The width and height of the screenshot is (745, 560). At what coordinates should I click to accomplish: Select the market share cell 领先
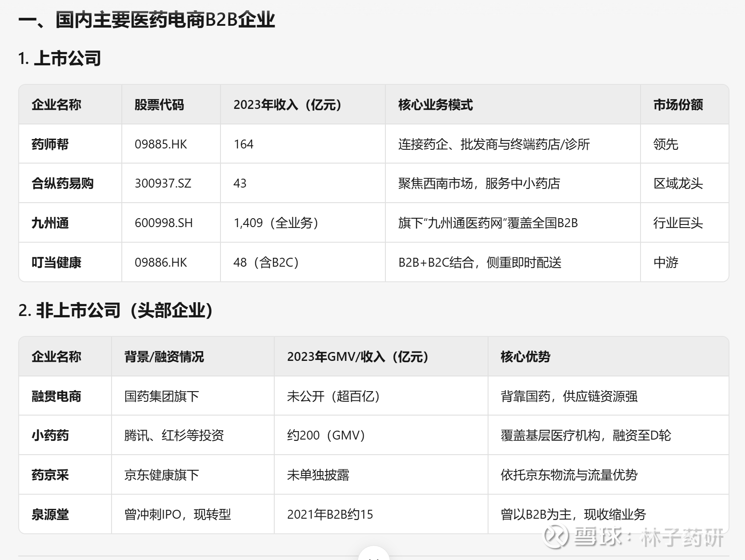tap(666, 144)
